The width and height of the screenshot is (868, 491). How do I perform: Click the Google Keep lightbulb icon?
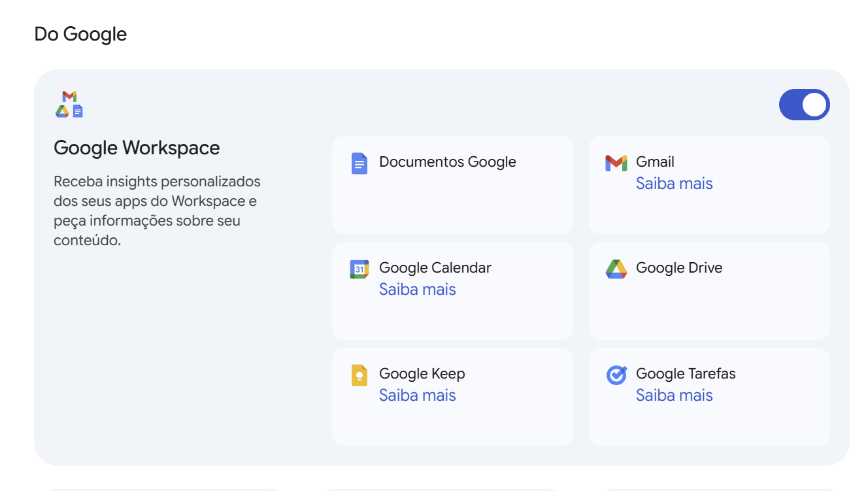coord(359,375)
